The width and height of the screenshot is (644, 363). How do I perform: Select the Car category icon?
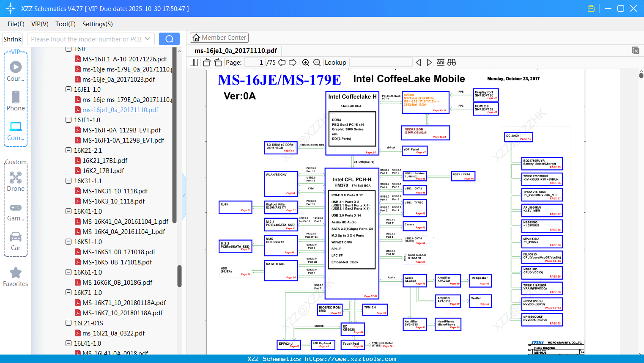click(16, 241)
